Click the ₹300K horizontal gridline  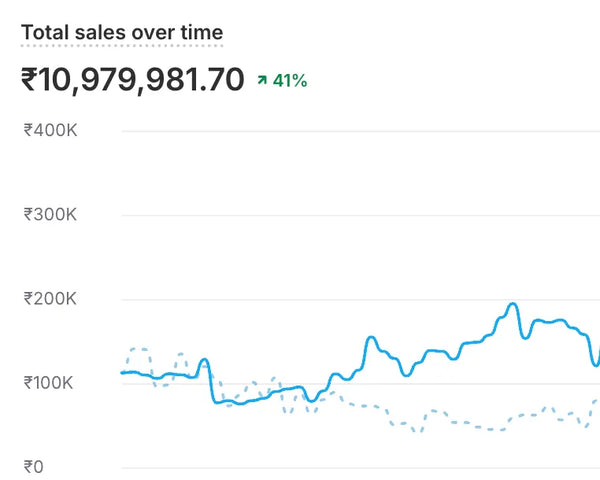tap(360, 215)
